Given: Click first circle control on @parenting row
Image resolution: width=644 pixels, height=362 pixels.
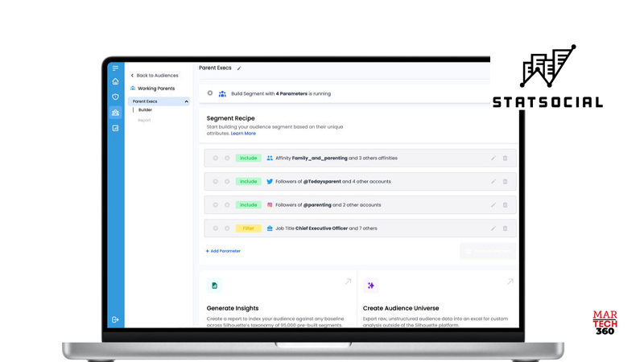Looking at the screenshot, I should coord(216,205).
